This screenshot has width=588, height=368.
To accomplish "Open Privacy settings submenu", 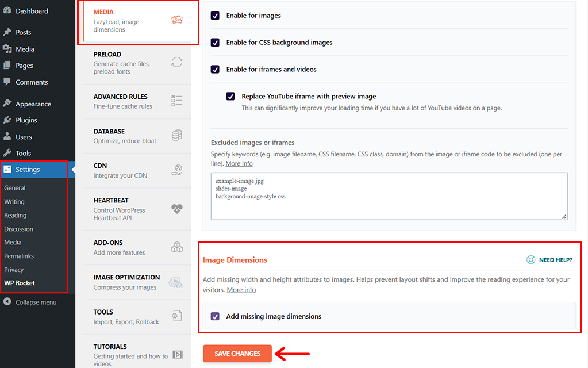I will (14, 270).
